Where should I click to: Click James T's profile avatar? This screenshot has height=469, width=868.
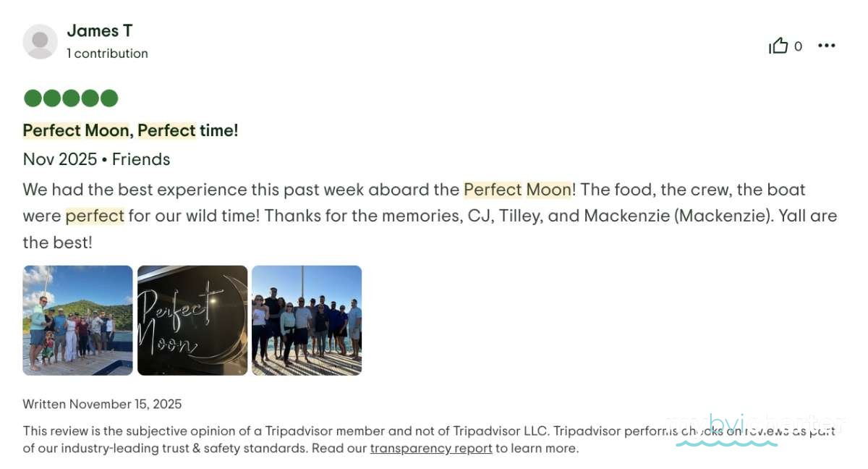[x=40, y=41]
